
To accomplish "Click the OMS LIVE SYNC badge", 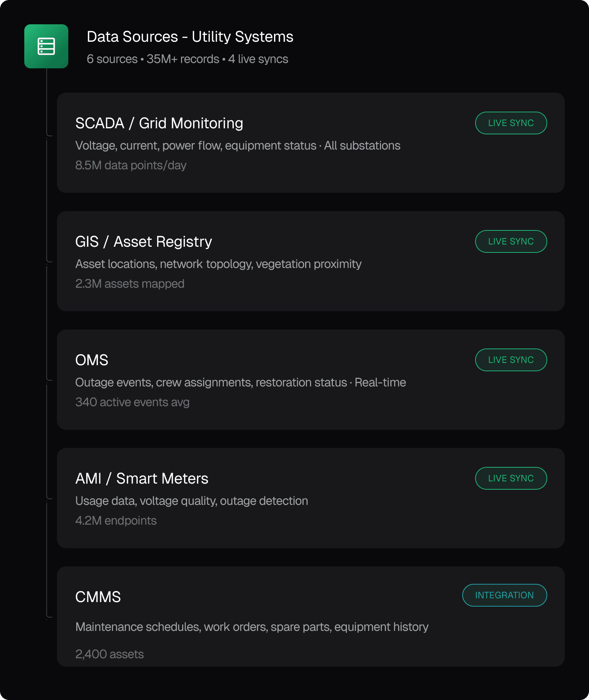I will pyautogui.click(x=510, y=360).
